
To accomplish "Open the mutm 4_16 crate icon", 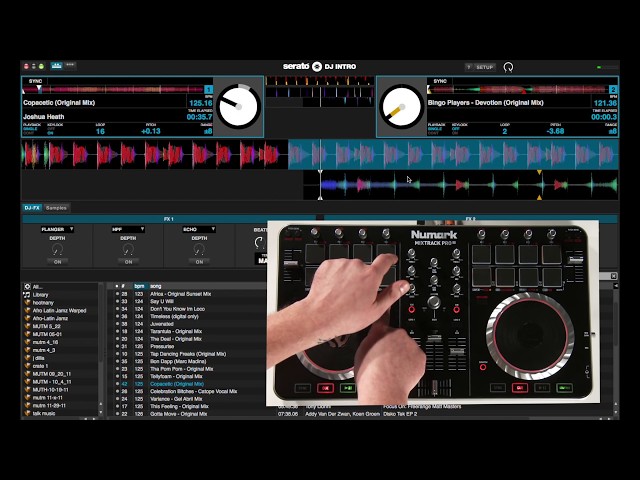I will click(27, 342).
